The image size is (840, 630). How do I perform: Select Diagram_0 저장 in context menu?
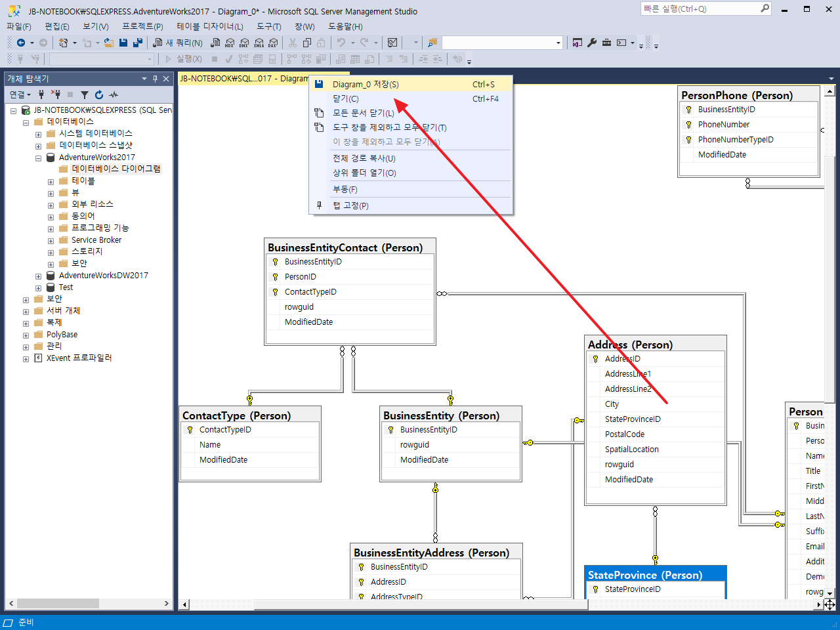[x=366, y=84]
